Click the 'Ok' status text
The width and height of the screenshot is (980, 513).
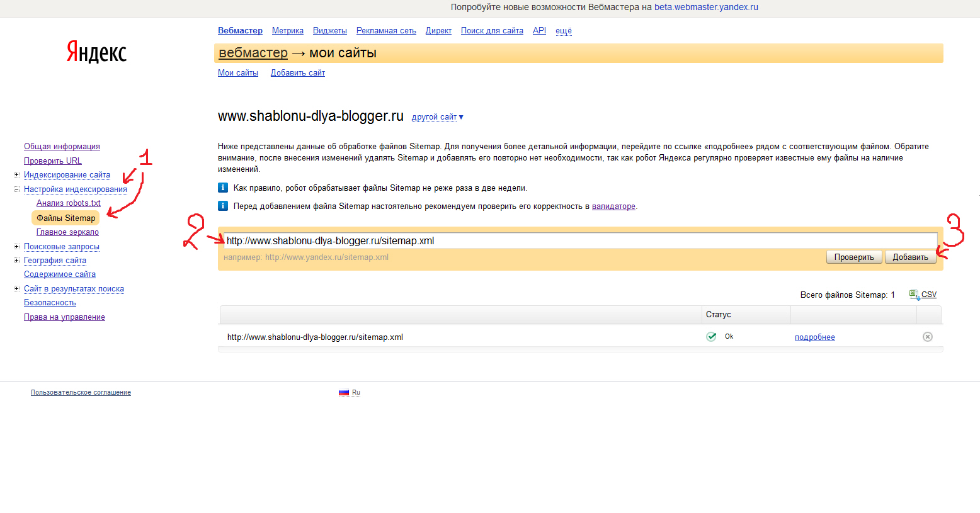click(x=729, y=336)
